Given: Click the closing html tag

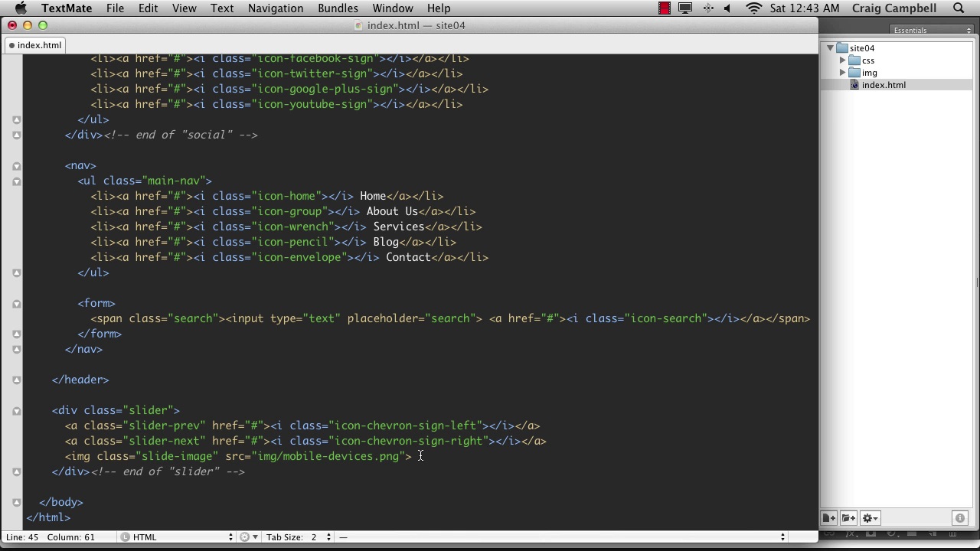Looking at the screenshot, I should tap(48, 517).
